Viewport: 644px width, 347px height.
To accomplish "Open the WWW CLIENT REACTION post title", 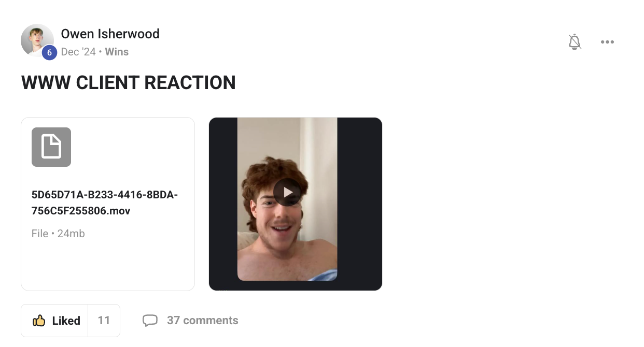I will coord(129,83).
